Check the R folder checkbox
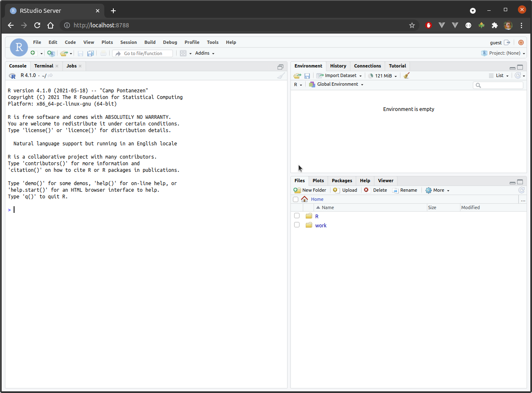The image size is (532, 393). click(297, 216)
